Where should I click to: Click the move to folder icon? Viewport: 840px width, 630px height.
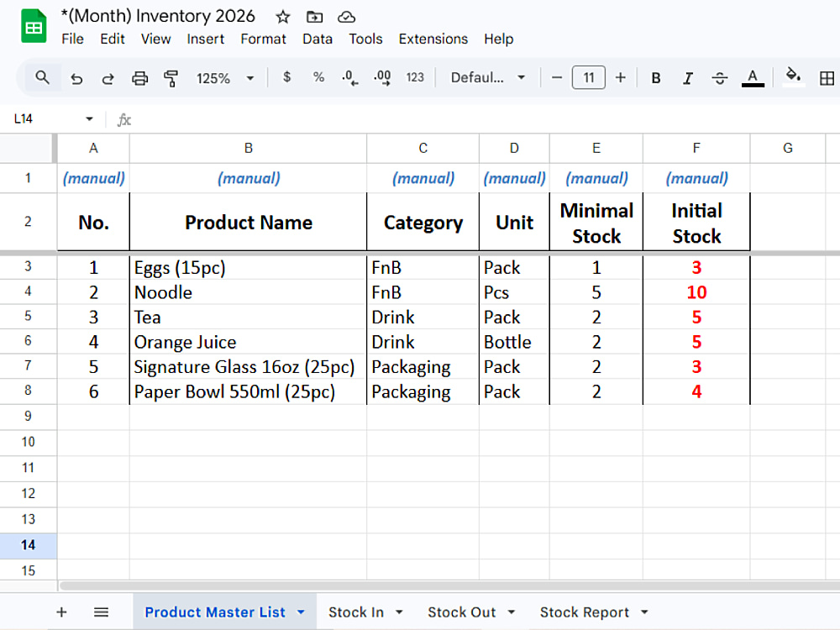click(x=314, y=17)
